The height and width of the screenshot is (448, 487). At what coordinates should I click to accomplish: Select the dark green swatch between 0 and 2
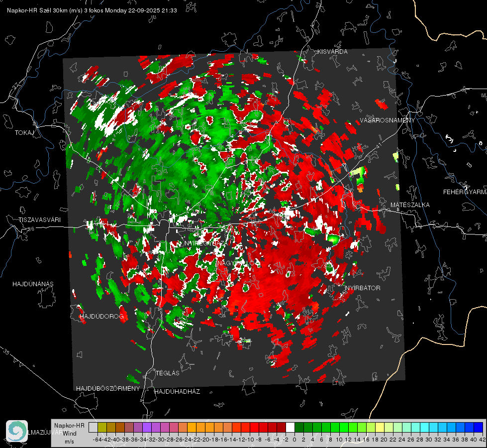tap(299, 427)
